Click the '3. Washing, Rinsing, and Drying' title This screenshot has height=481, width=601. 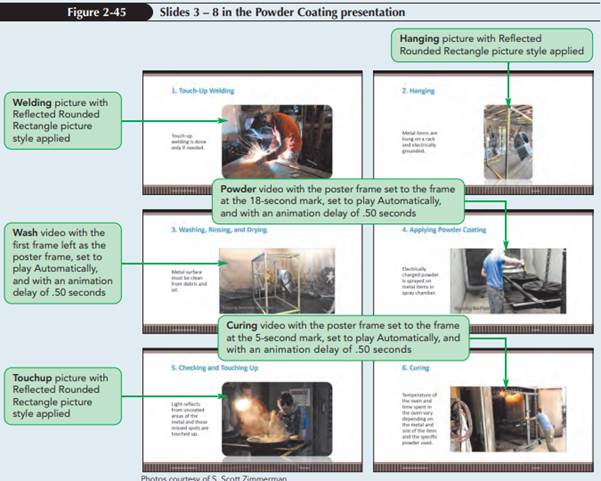coord(219,230)
